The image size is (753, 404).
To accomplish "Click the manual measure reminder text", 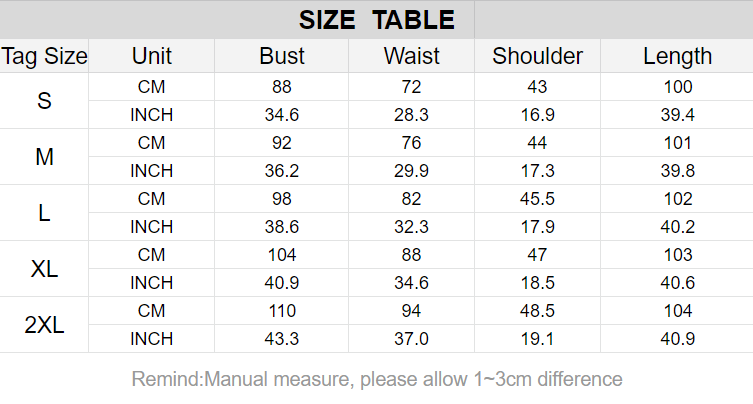I will [377, 379].
